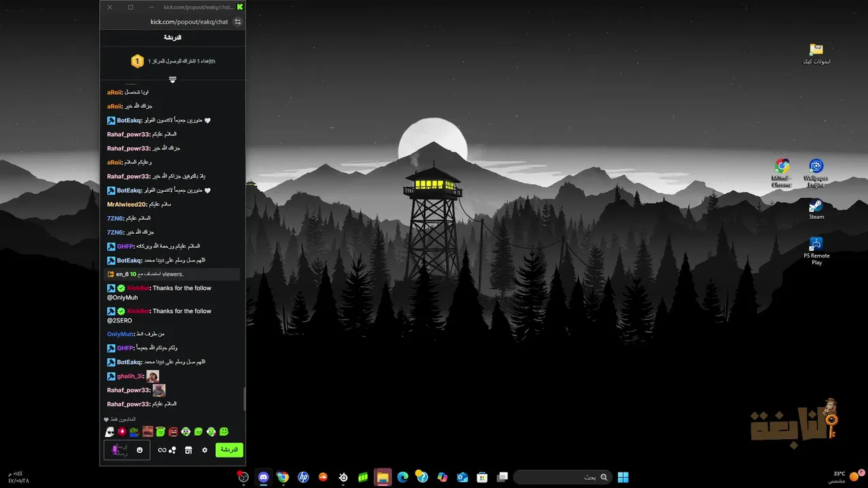
Task: Click username ghalih_3i in chat
Action: [x=130, y=376]
